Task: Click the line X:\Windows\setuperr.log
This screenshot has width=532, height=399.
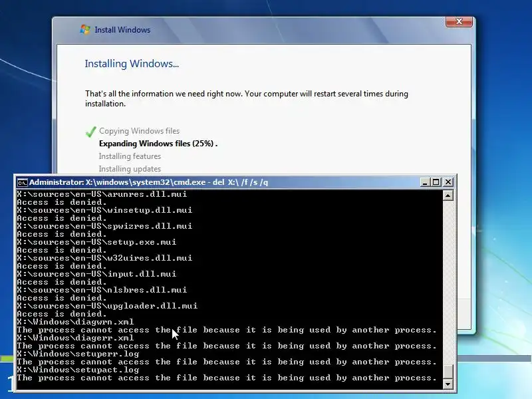Action: coord(78,354)
